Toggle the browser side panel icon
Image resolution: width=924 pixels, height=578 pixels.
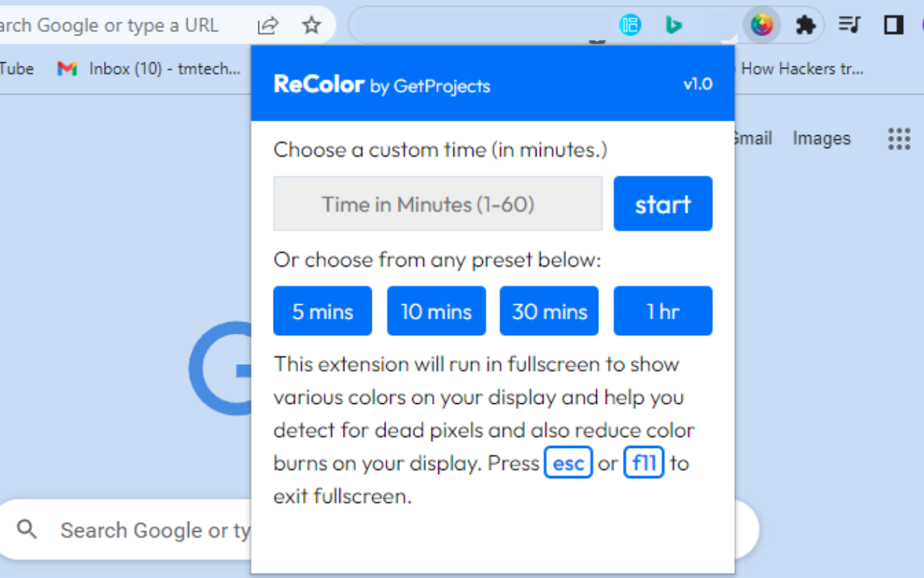(x=894, y=25)
